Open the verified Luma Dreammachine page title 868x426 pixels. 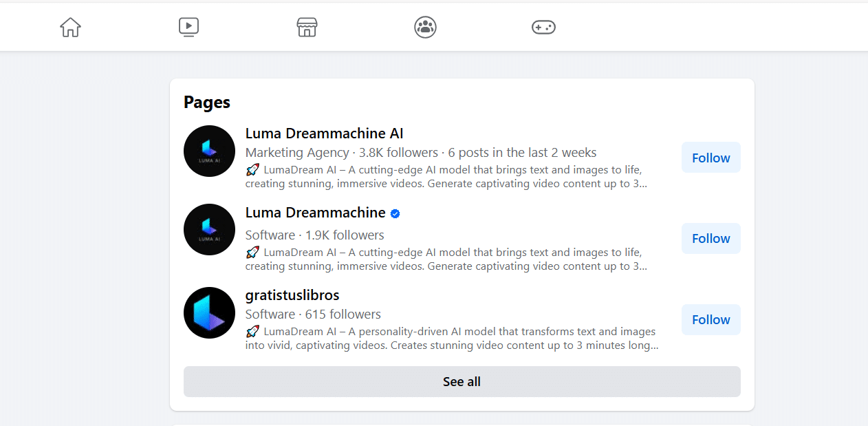pyautogui.click(x=315, y=213)
